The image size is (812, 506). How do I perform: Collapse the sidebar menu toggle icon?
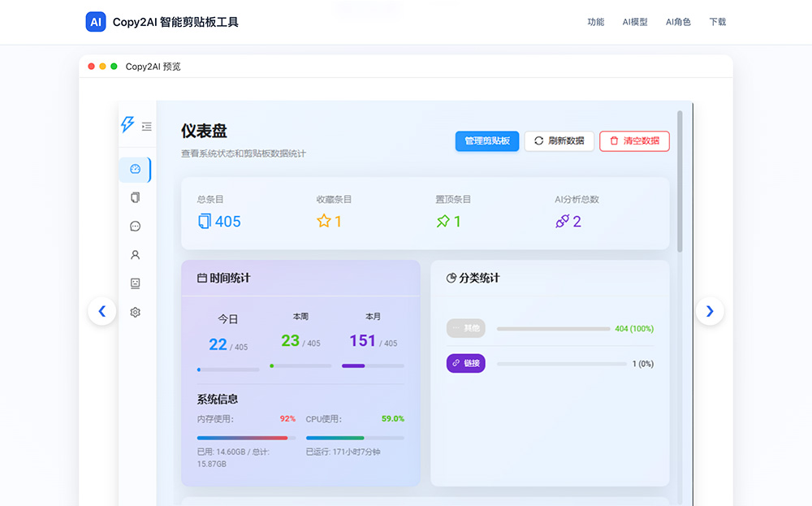146,127
